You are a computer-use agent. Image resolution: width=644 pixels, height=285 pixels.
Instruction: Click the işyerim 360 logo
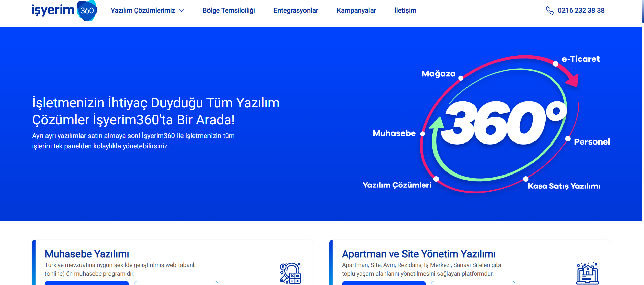64,10
